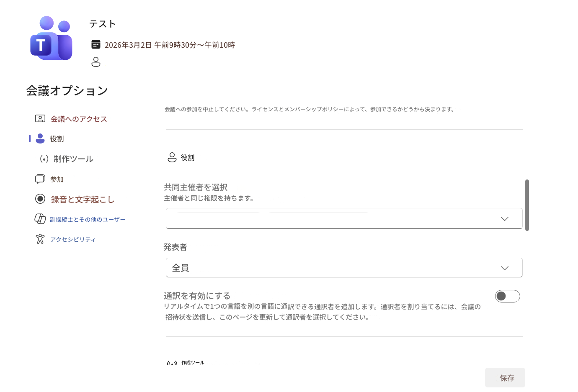Click the chevron in co-organizer combo box
The height and width of the screenshot is (392, 578).
click(x=505, y=219)
